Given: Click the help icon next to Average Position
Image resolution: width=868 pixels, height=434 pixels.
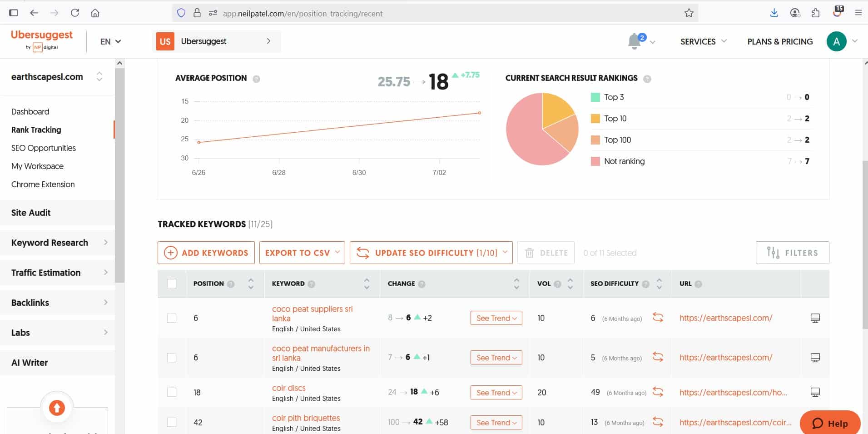Looking at the screenshot, I should 256,79.
